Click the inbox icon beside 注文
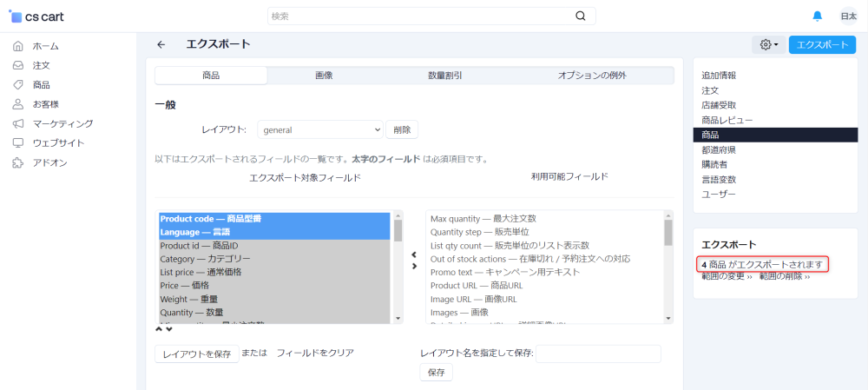Image resolution: width=868 pixels, height=390 pixels. tap(18, 65)
